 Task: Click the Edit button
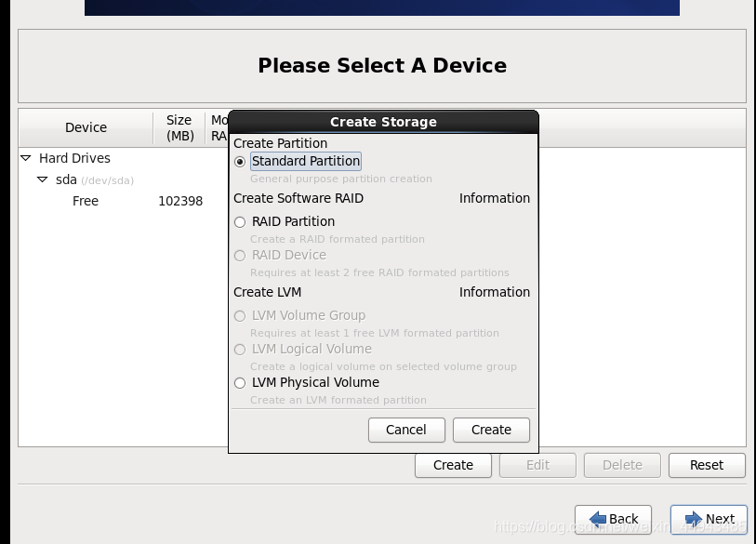coord(537,465)
